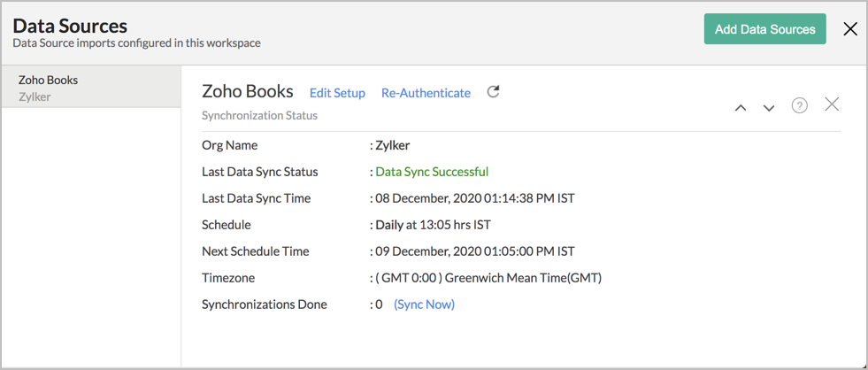This screenshot has height=370, width=868.
Task: Click the Re-Authenticate link
Action: (x=426, y=93)
